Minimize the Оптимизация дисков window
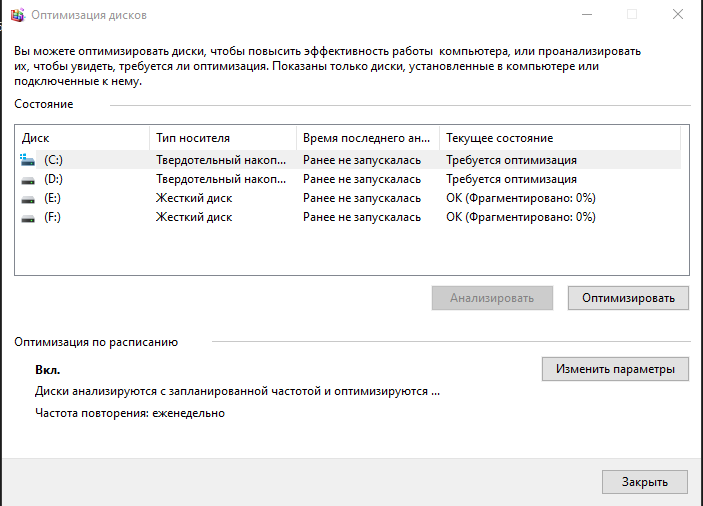Viewport: 703px width, 506px height. (x=587, y=15)
